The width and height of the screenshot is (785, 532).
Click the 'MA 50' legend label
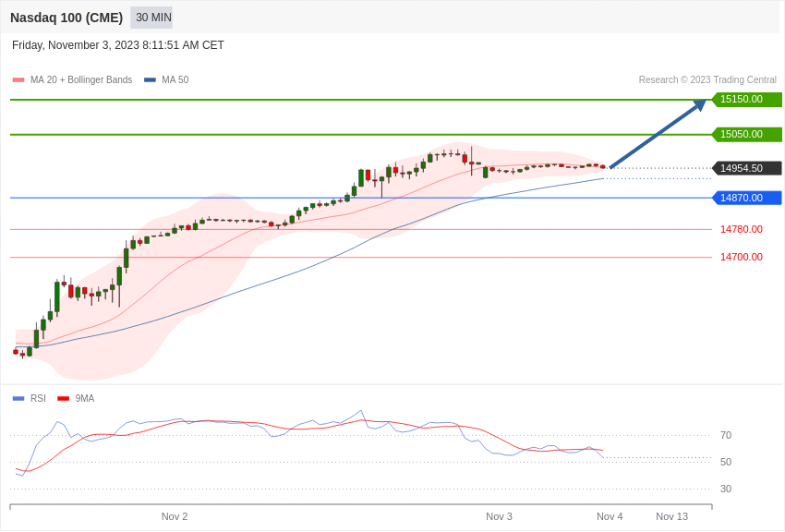click(x=175, y=80)
